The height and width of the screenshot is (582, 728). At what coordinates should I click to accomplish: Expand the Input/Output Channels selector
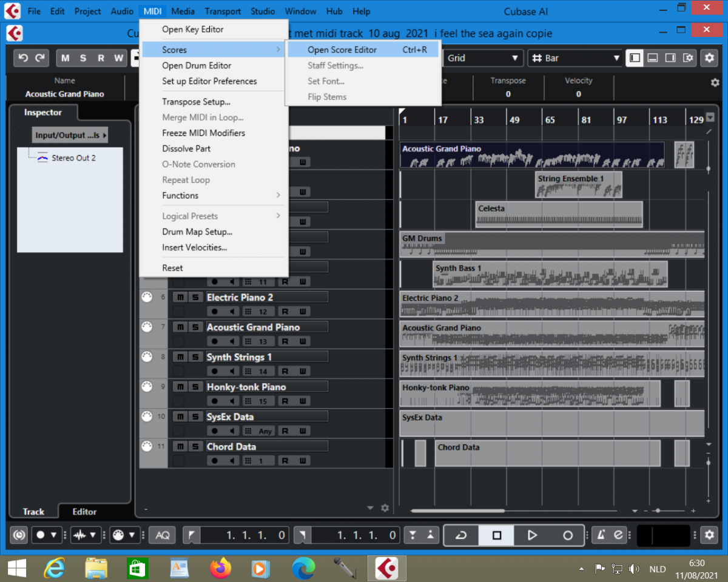tap(70, 135)
